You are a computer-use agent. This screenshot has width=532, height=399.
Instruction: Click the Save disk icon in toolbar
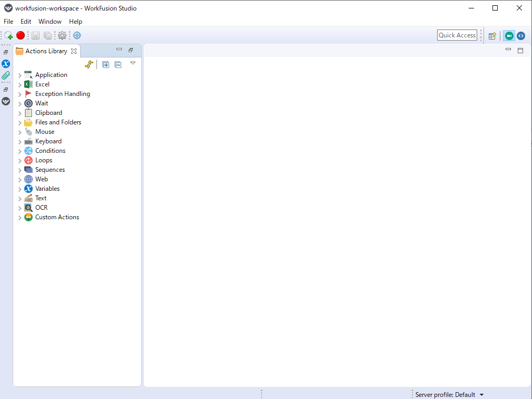coord(36,35)
